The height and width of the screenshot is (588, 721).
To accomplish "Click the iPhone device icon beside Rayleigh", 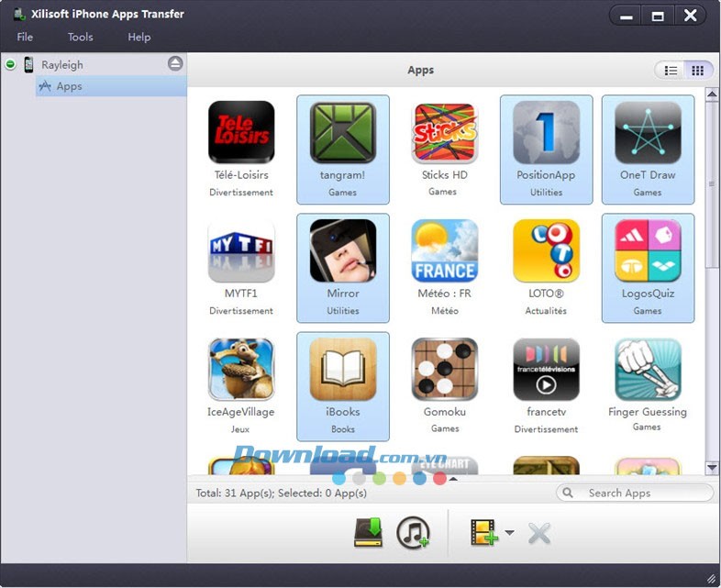I will pyautogui.click(x=28, y=64).
